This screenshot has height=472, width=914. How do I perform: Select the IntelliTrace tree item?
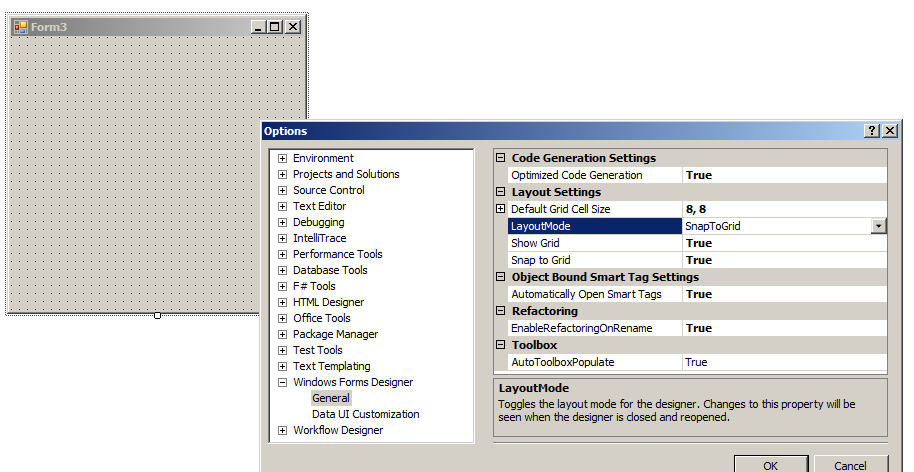point(319,238)
